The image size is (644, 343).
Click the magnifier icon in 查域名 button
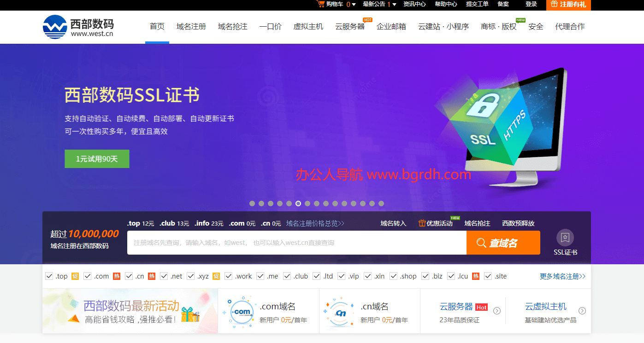pyautogui.click(x=481, y=243)
